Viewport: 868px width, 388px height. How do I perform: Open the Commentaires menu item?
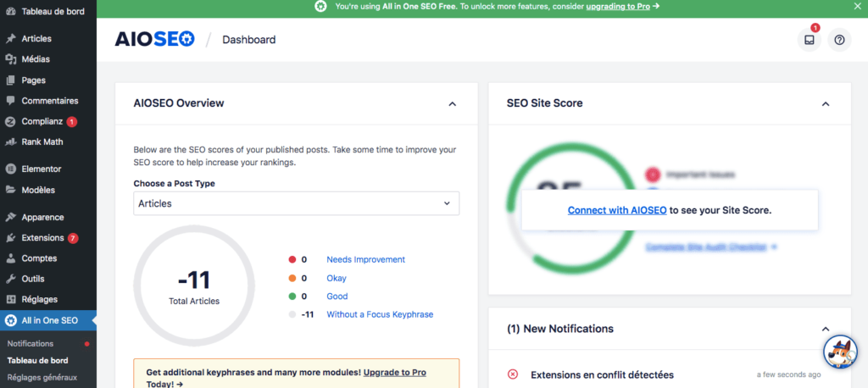click(x=48, y=101)
